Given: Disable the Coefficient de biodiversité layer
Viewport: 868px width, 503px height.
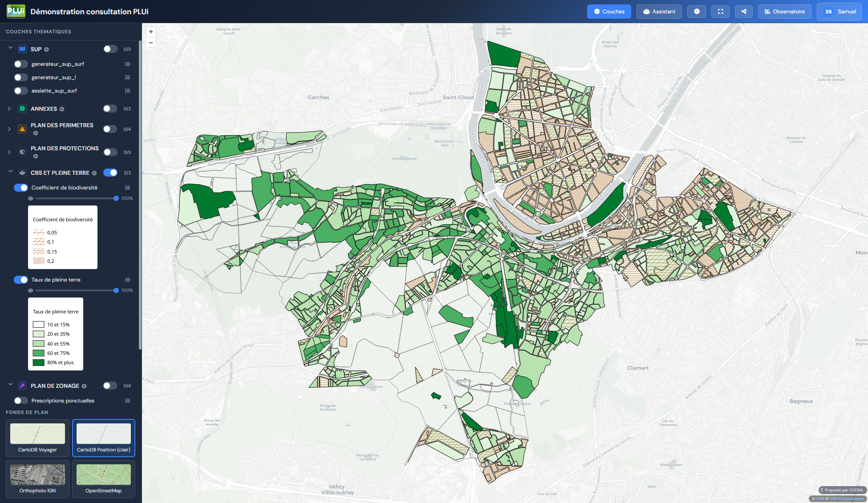Looking at the screenshot, I should coord(21,188).
